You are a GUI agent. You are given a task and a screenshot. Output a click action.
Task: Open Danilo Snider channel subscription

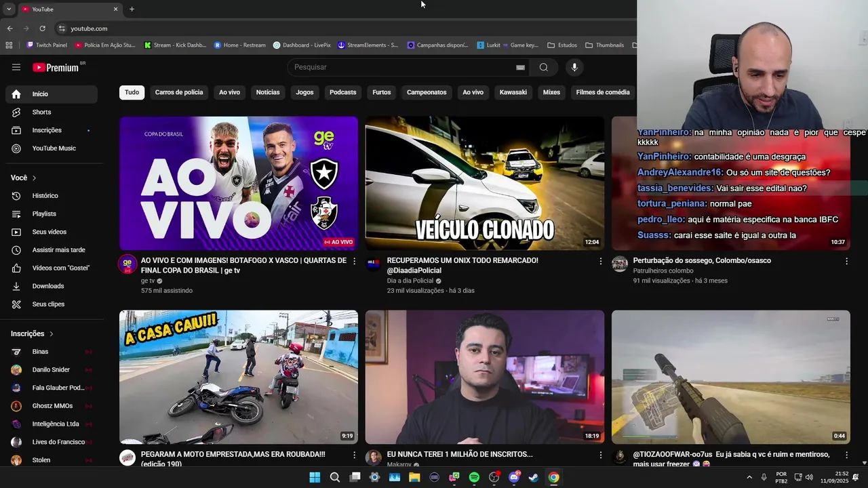52,369
